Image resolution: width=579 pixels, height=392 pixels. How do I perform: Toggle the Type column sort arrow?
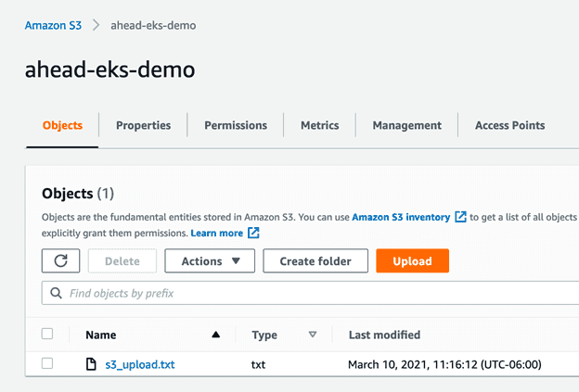click(313, 335)
